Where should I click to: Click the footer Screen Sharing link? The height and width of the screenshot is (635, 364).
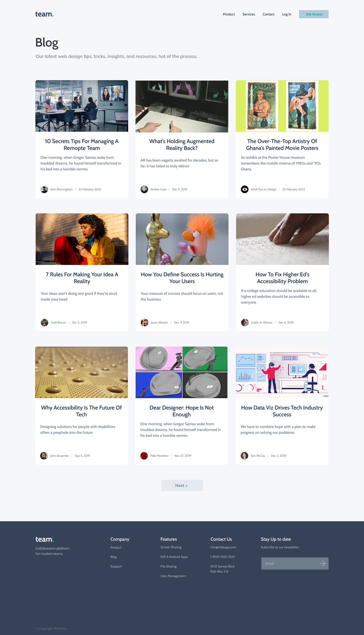pyautogui.click(x=171, y=547)
